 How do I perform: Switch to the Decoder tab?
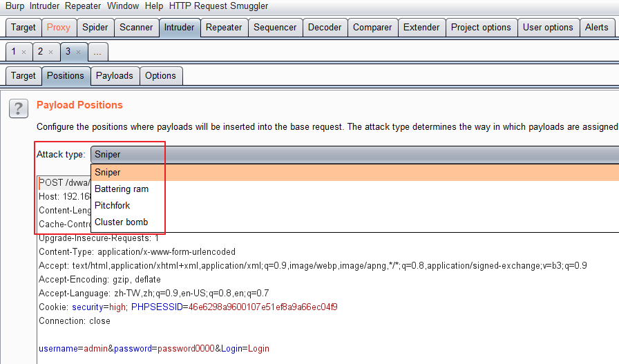tap(325, 27)
